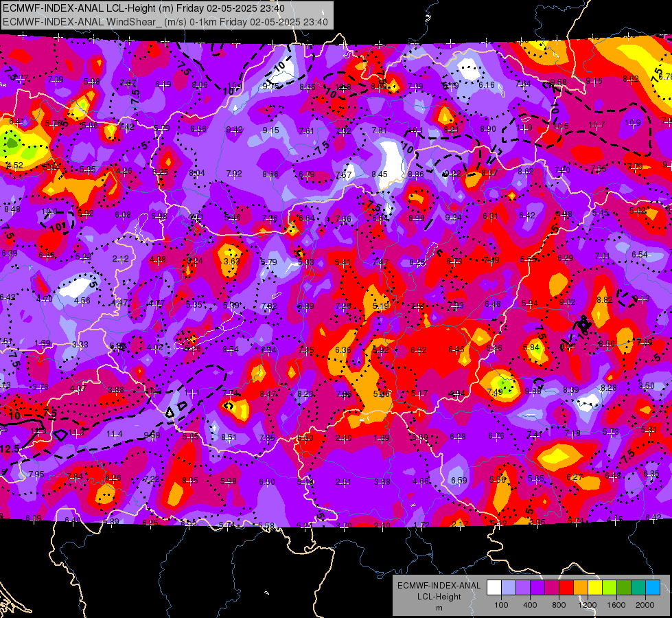Click the grid value '1.59'
The image size is (672, 618).
[43, 343]
